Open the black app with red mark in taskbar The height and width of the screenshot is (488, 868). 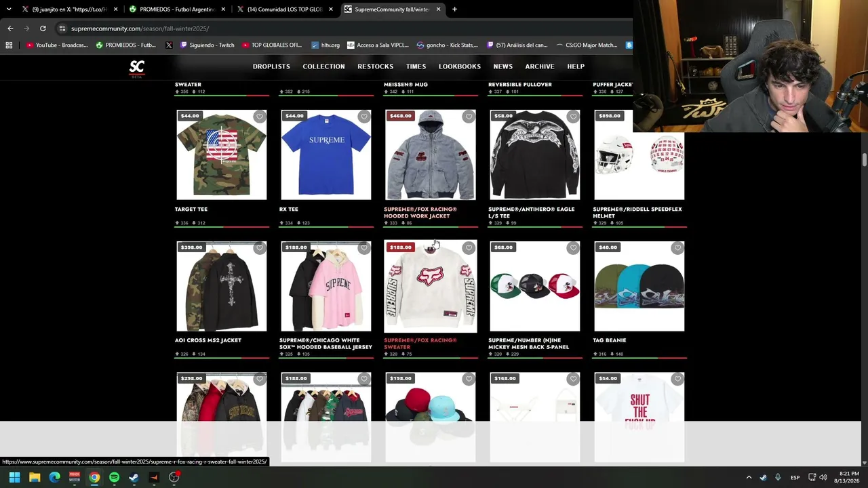(x=154, y=477)
